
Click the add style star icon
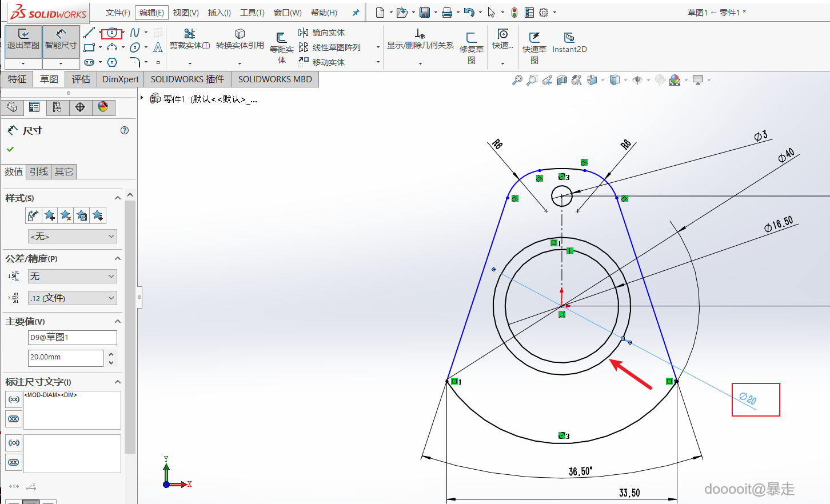tap(50, 215)
